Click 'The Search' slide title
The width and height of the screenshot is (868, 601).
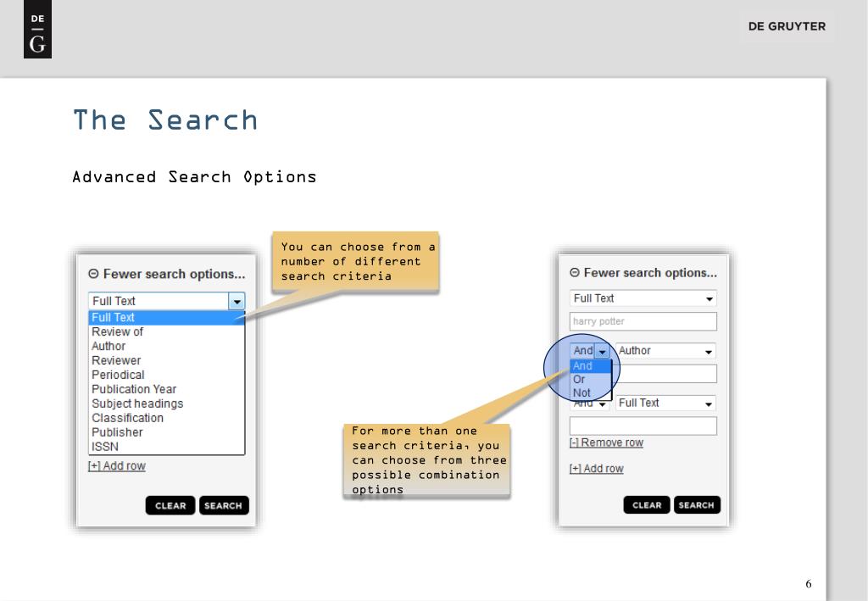pyautogui.click(x=165, y=120)
